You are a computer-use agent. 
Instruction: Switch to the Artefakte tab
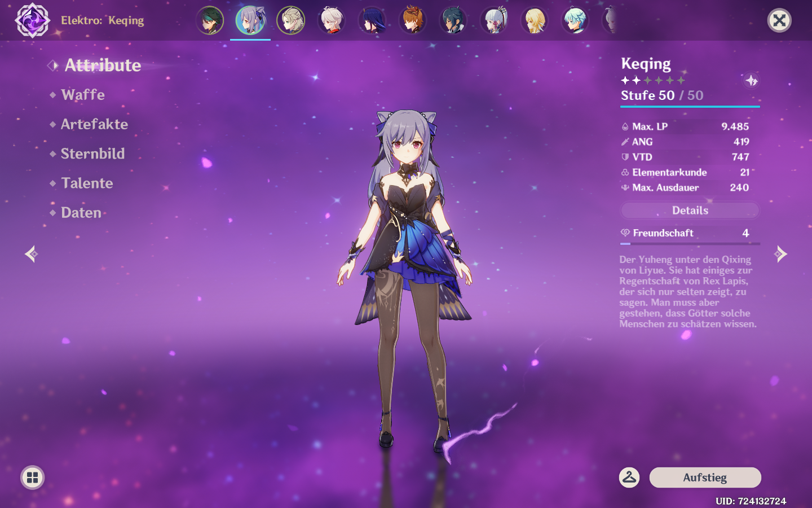pos(94,124)
